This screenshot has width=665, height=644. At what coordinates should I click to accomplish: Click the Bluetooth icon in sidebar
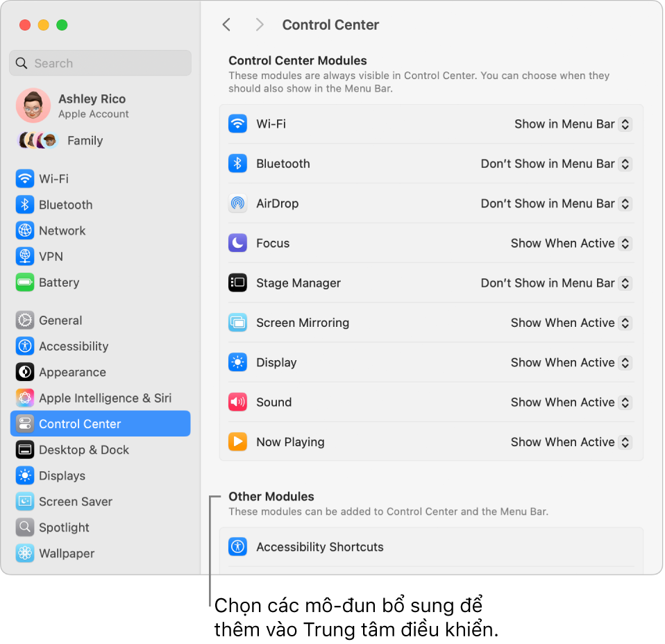click(25, 204)
